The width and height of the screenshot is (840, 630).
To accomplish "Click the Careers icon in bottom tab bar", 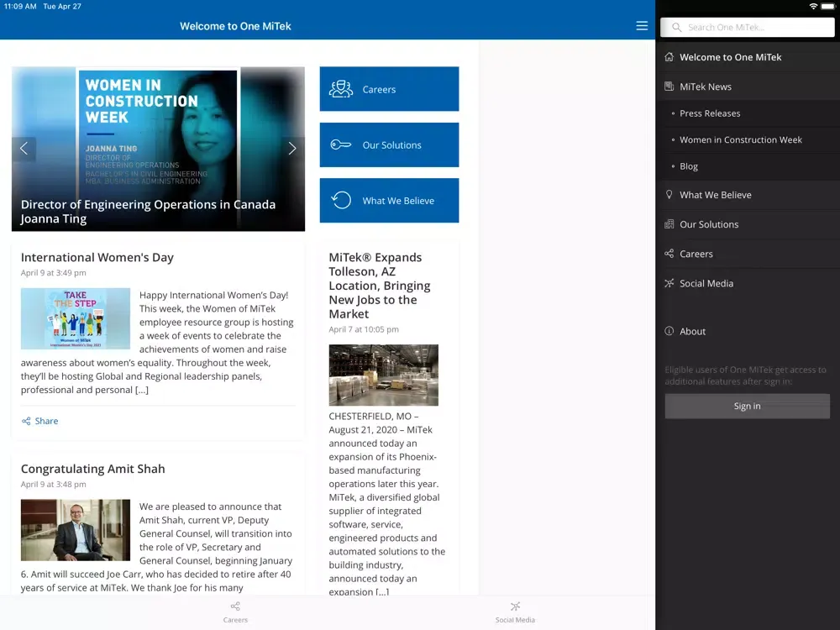I will (x=235, y=606).
